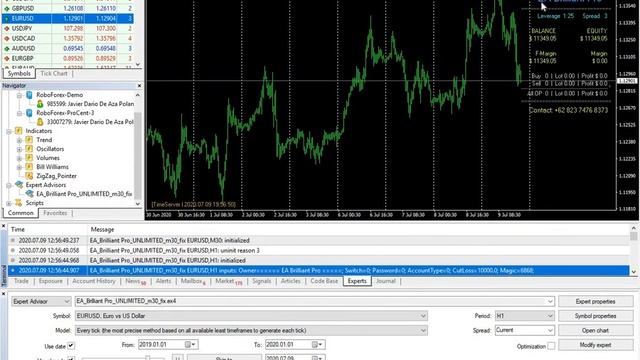Screen dimensions: 640x360
Task: Collapse the Indicators tree node
Action: point(9,131)
